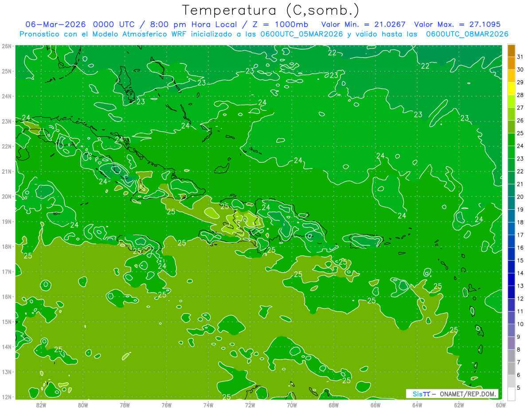Click the '18' label on the color legend

[x=520, y=222]
